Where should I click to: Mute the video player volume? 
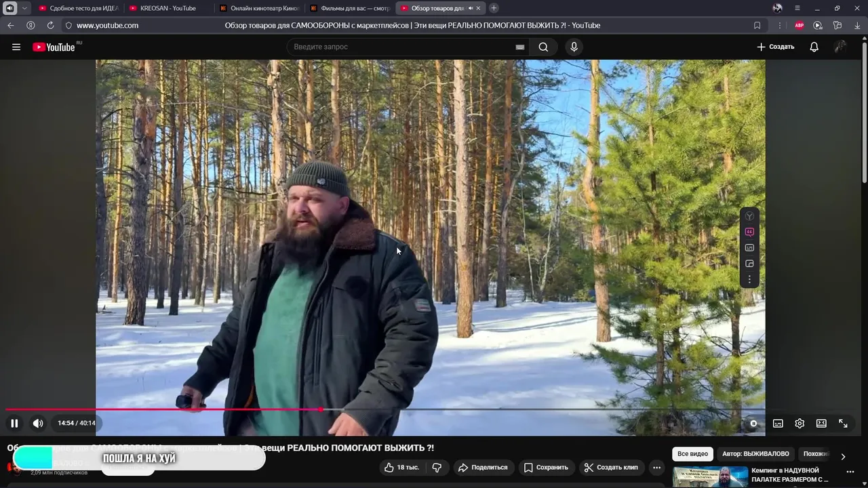pyautogui.click(x=38, y=423)
